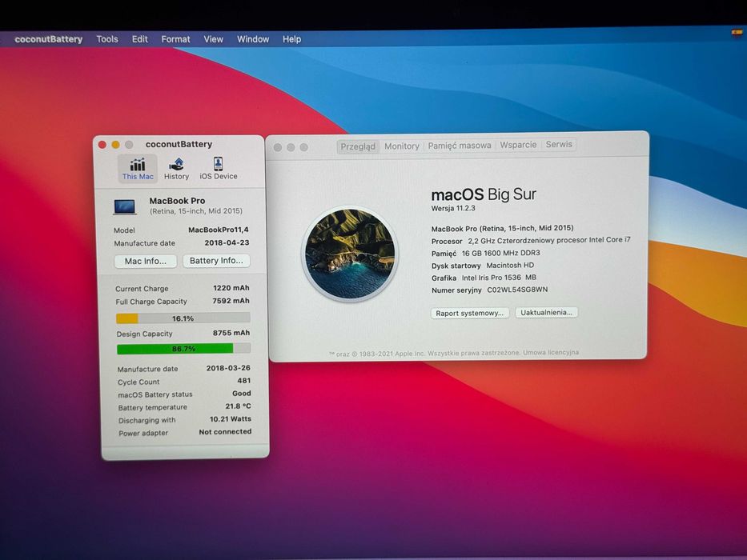Open Raport systemowy... button
747x560 pixels.
point(470,313)
